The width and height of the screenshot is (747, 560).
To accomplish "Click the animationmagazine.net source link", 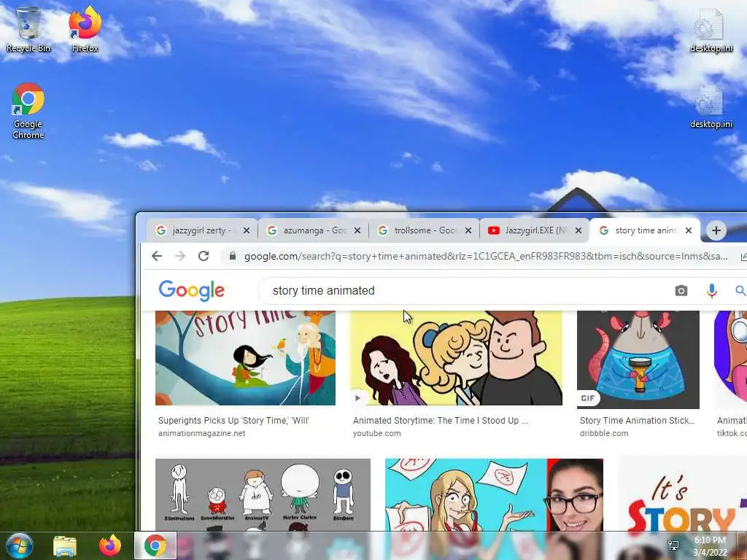I will coord(201,433).
